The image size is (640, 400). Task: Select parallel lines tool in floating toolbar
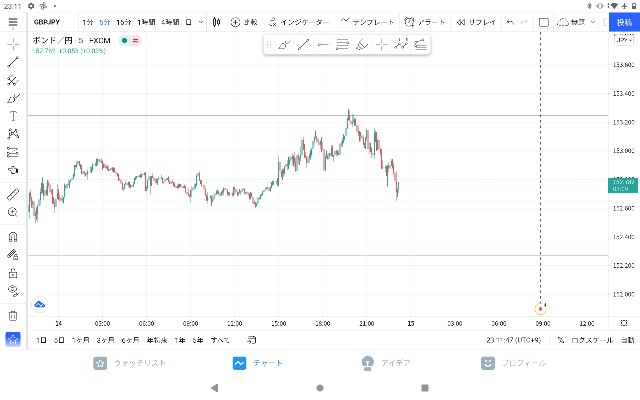coord(342,44)
